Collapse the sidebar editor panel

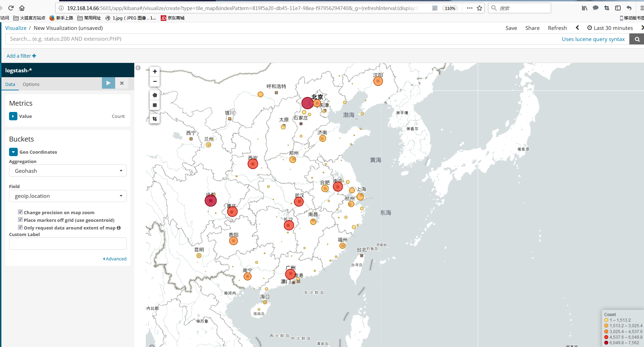point(138,68)
